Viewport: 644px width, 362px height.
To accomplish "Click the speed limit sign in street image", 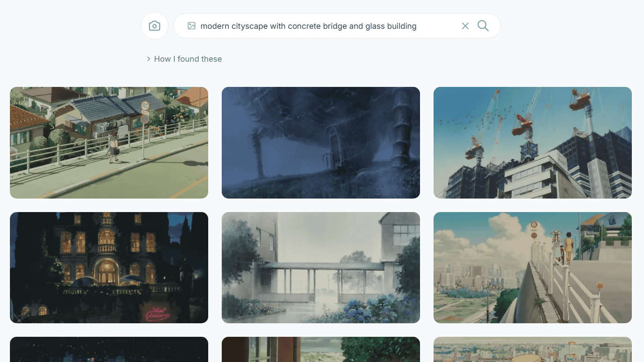I will 145,106.
